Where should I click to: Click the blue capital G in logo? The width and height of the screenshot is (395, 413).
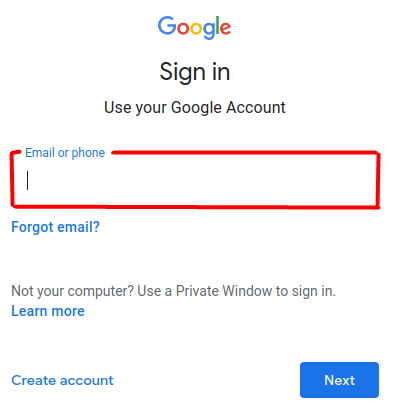click(x=167, y=25)
